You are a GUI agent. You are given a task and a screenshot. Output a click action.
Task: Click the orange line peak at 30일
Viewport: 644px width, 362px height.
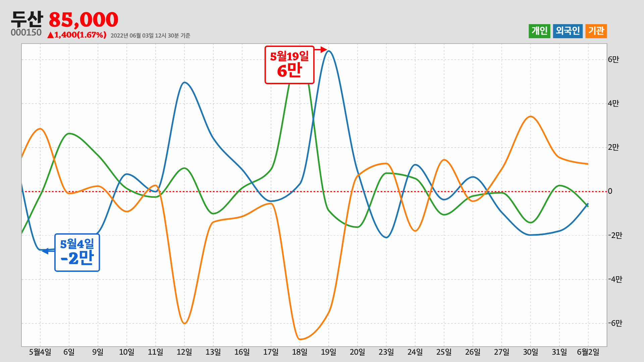point(531,116)
